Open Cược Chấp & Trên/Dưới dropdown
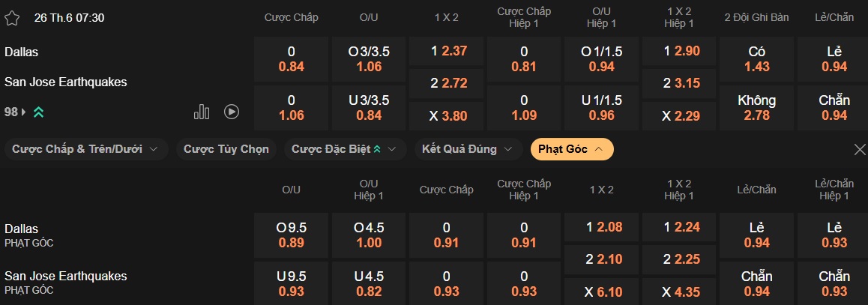868x305 pixels. tap(86, 149)
